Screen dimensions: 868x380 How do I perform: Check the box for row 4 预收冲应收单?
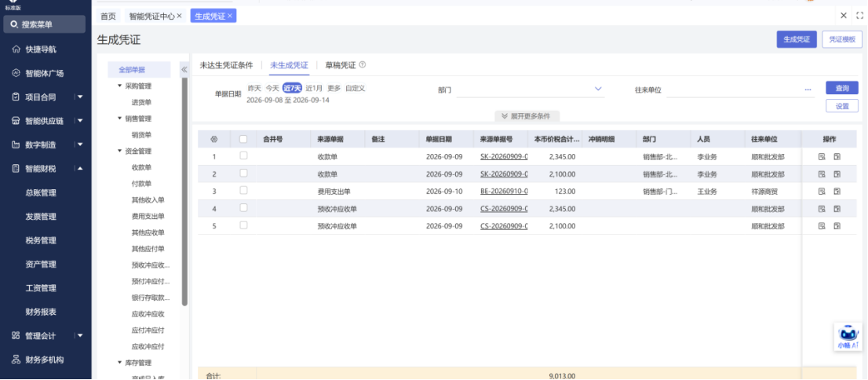(243, 208)
